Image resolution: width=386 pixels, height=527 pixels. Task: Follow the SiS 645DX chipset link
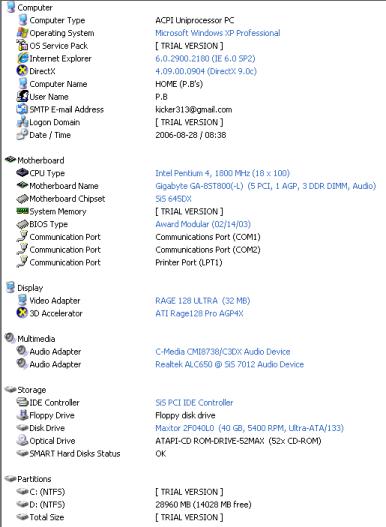point(173,199)
